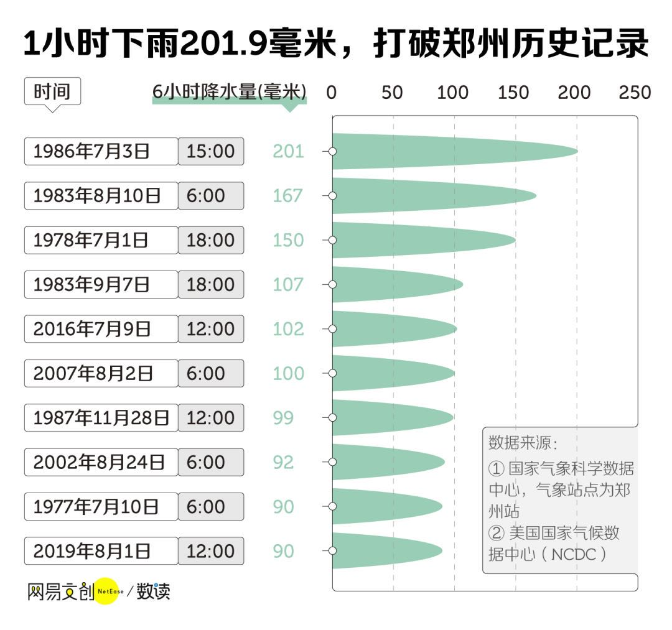The image size is (672, 630).
Task: Click the circle marker on the 167 bar
Action: (x=332, y=196)
